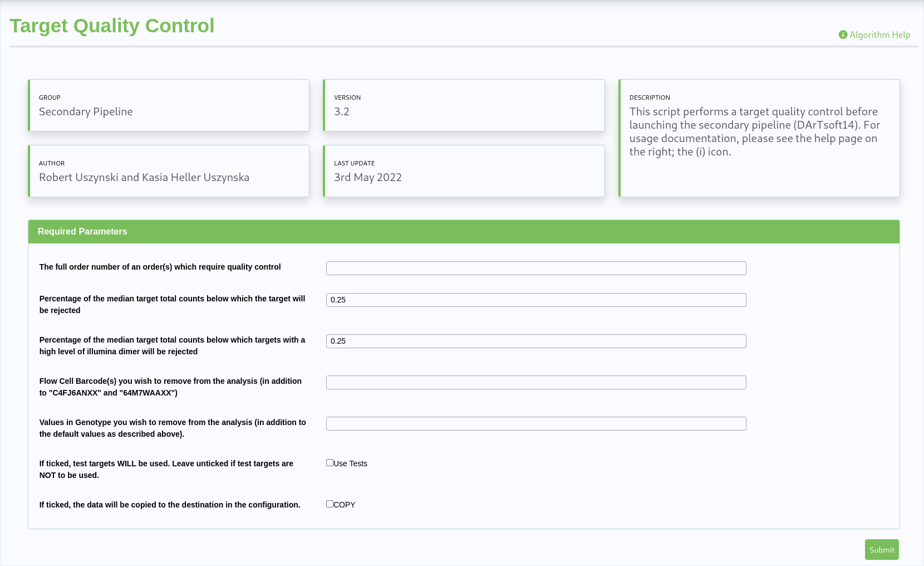Image resolution: width=924 pixels, height=566 pixels.
Task: Click the 'Use Tests' label text
Action: 351,463
